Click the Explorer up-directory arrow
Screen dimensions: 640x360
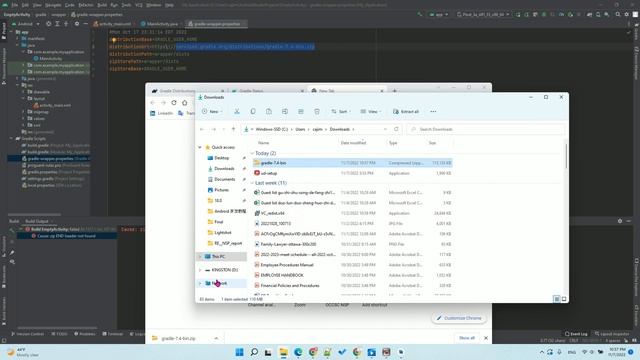pos(233,129)
